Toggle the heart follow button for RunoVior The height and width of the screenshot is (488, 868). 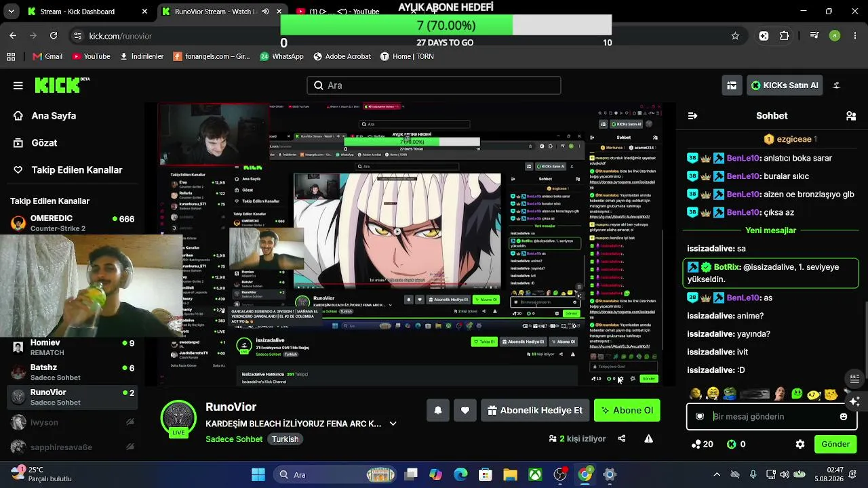(x=465, y=410)
